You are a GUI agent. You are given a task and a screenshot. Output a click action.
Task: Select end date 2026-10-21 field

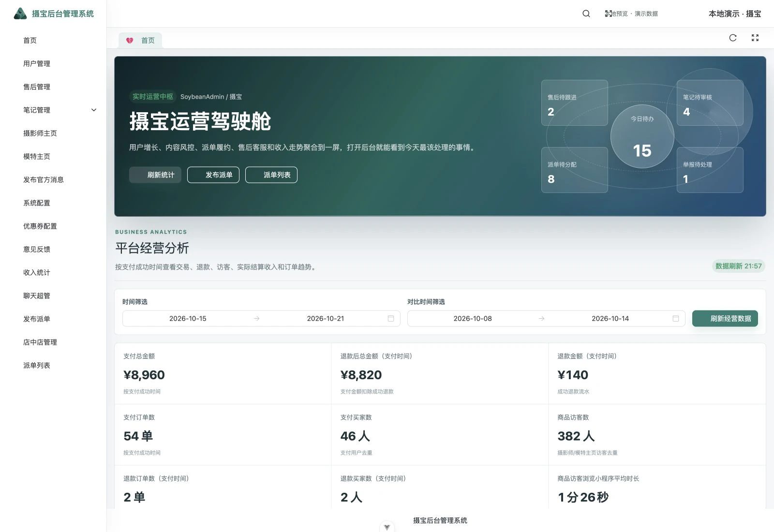click(x=326, y=318)
